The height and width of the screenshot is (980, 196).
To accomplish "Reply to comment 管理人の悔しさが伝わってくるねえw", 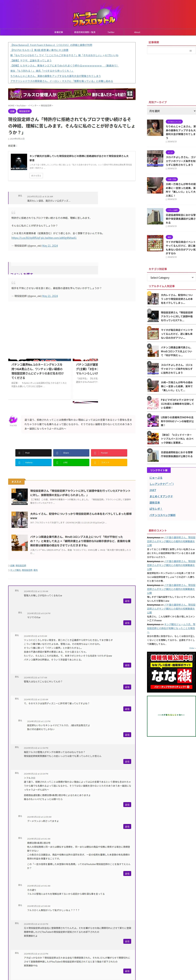I will (x=127, y=601).
